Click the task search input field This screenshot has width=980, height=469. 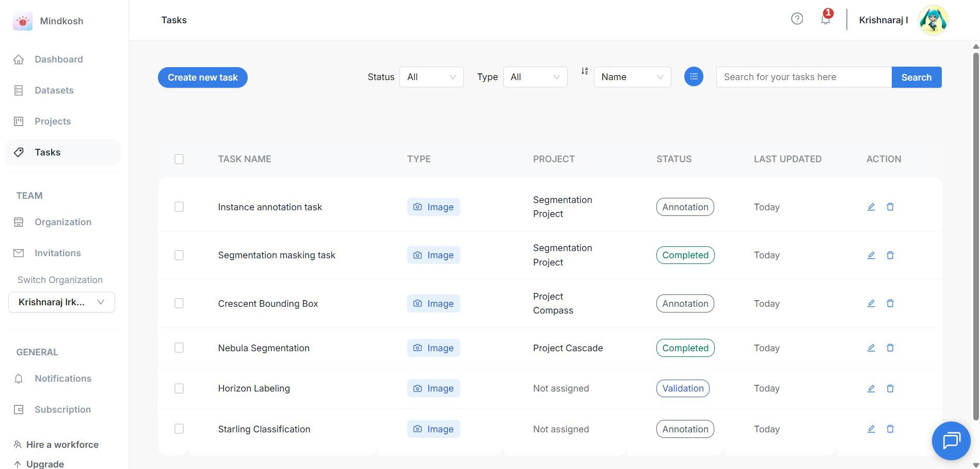point(804,77)
